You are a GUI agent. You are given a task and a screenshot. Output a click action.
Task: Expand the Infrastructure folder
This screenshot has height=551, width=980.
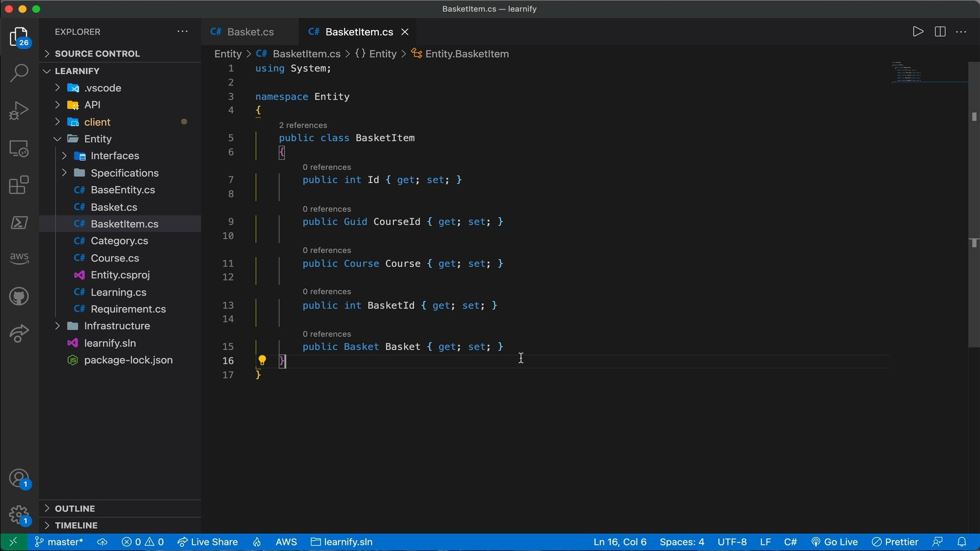[116, 325]
